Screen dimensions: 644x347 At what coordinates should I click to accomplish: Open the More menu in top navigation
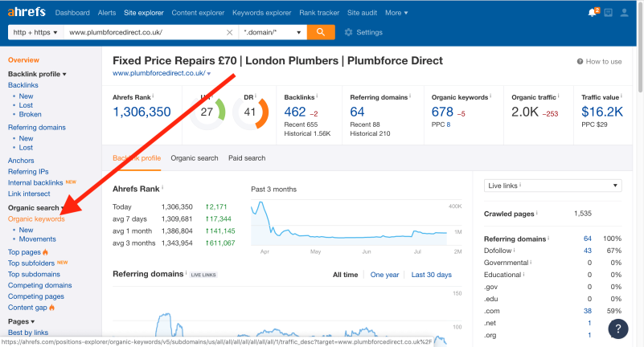click(x=396, y=13)
